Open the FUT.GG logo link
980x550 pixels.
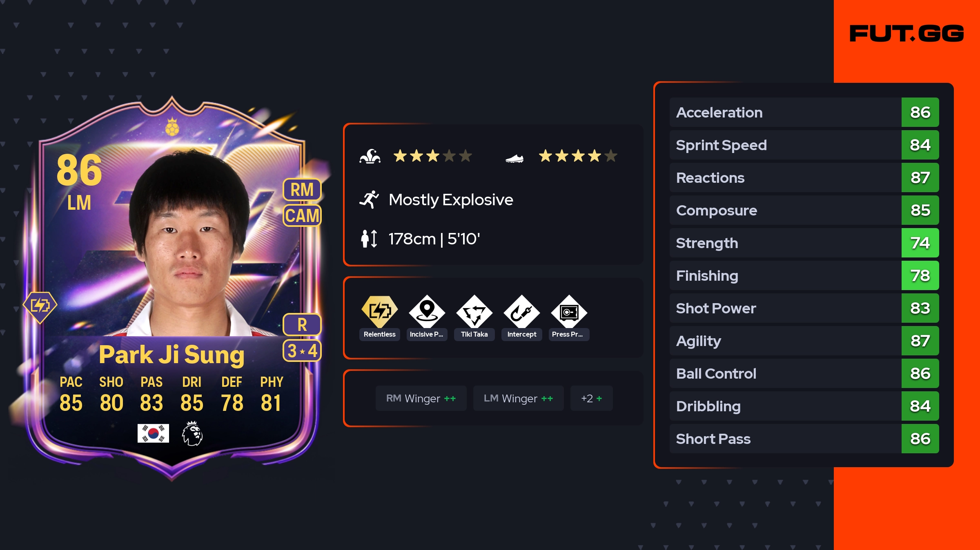(906, 33)
